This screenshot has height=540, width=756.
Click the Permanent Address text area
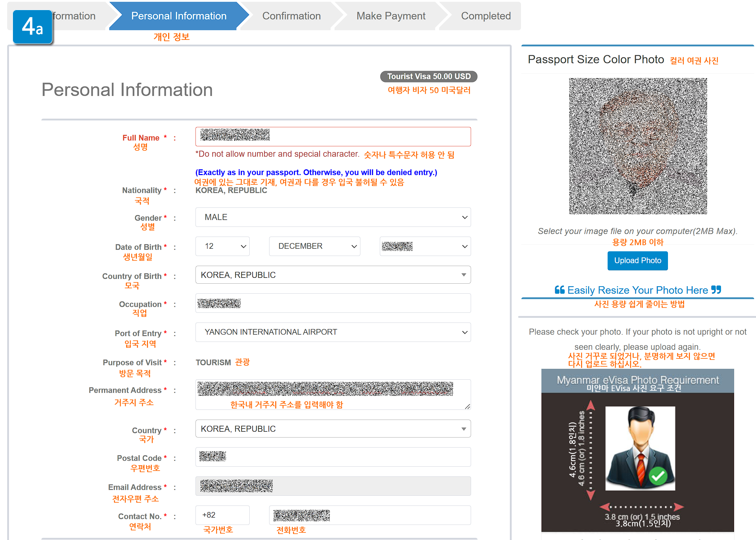333,395
